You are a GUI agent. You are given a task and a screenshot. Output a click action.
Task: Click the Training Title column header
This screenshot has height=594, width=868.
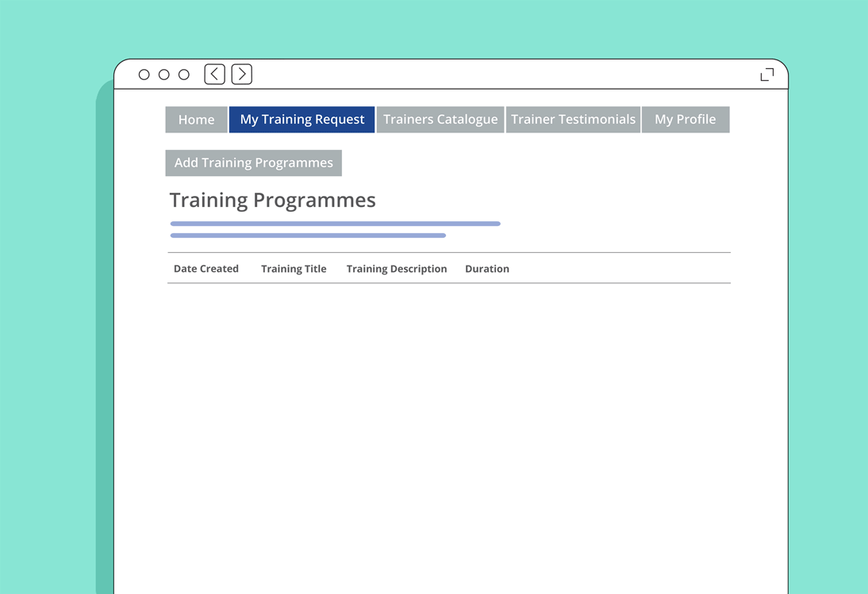294,269
